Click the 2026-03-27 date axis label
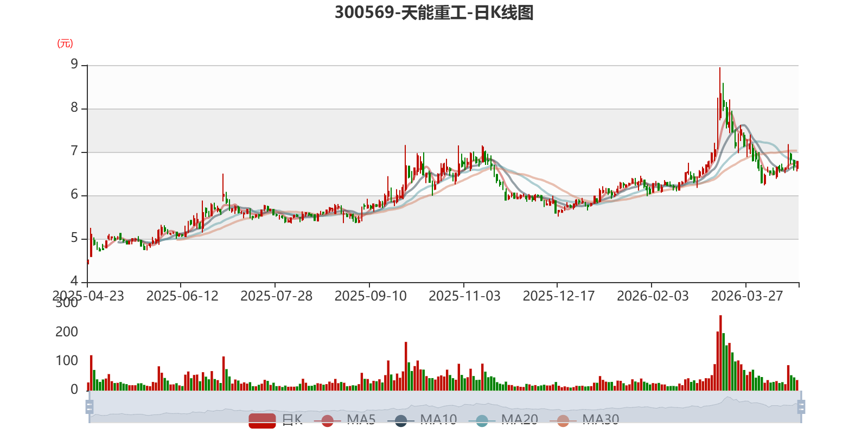The height and width of the screenshot is (434, 868). [x=747, y=296]
